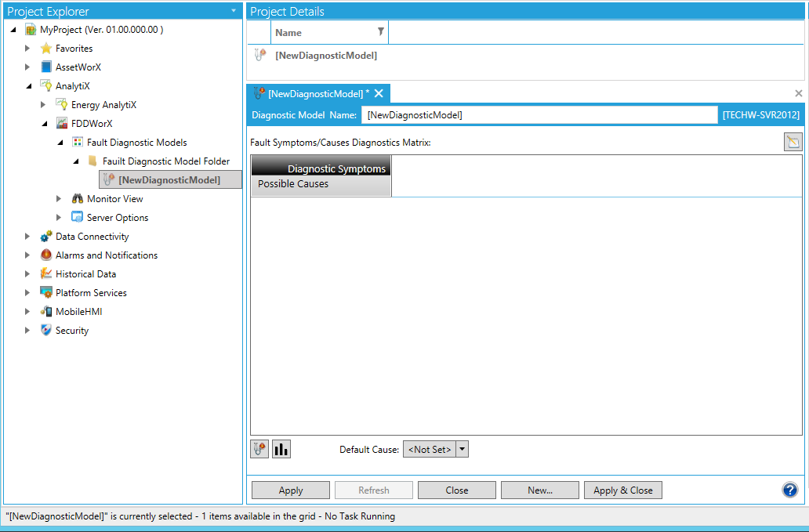Image resolution: width=809 pixels, height=532 pixels.
Task: Switch to the [NewDiagnosticModel] tab
Action: coord(314,93)
